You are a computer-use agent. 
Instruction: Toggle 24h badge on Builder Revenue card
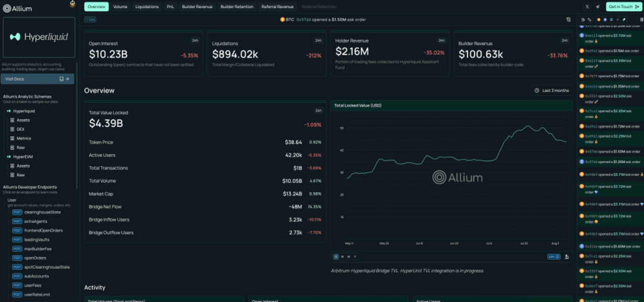tap(565, 40)
